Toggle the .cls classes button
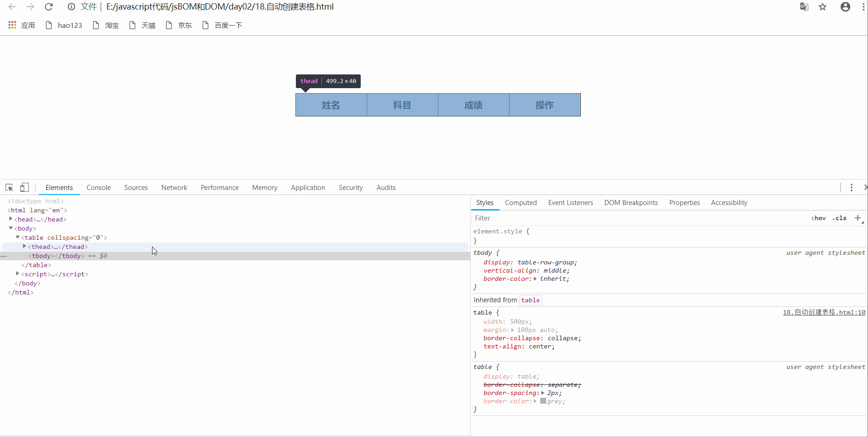 839,218
